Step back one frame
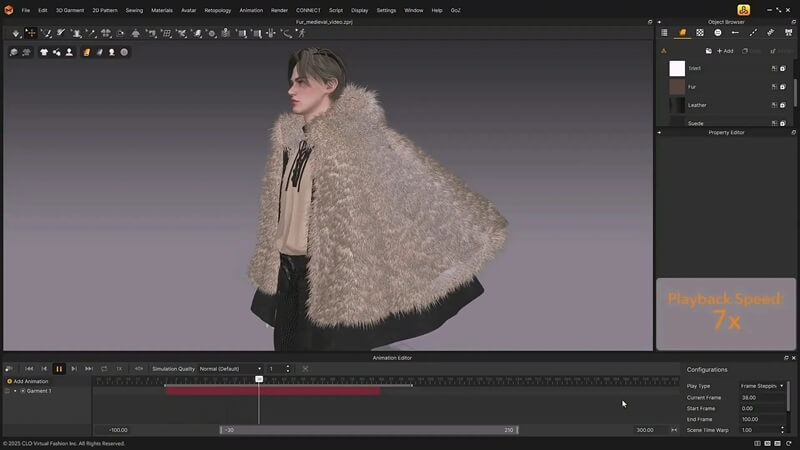Screen dimensions: 800x450 pos(44,369)
